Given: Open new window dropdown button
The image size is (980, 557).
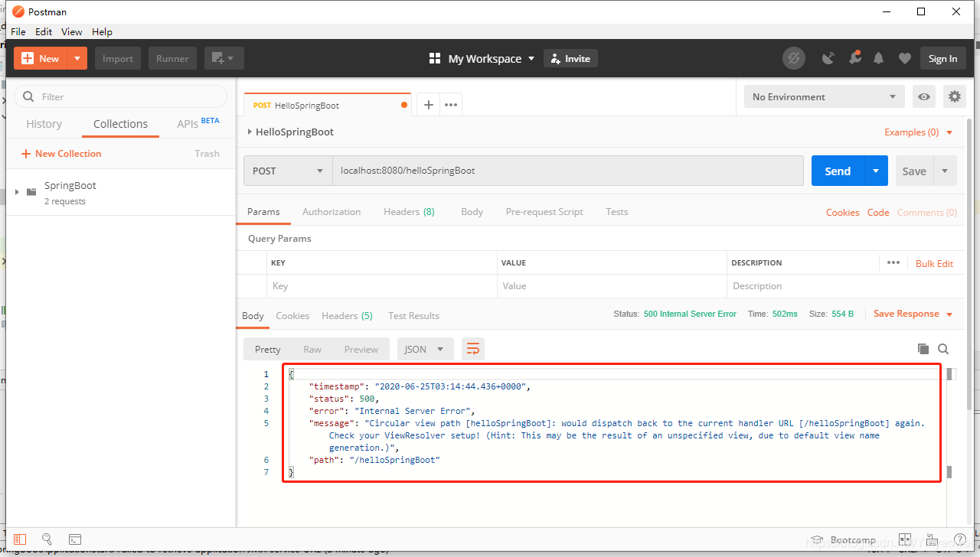Looking at the screenshot, I should click(224, 58).
